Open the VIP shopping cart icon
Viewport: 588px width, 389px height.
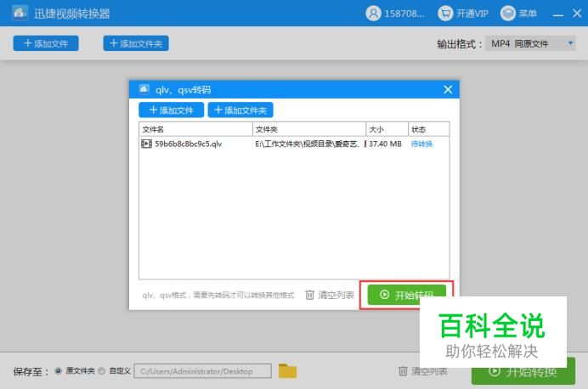point(445,14)
